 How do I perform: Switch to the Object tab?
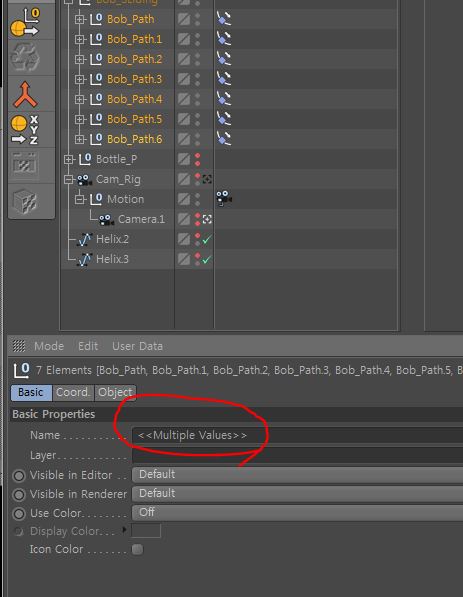click(x=115, y=392)
